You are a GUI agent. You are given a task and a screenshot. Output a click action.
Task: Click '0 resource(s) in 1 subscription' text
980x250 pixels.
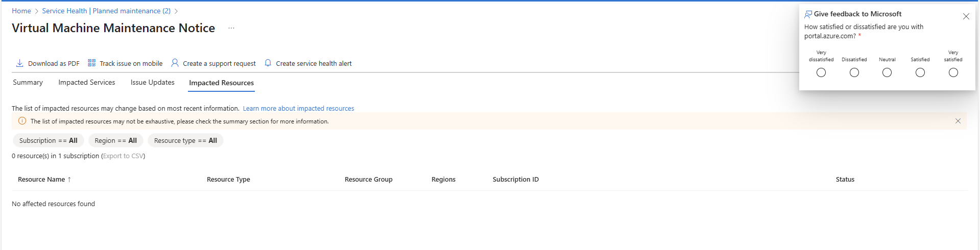coord(55,156)
